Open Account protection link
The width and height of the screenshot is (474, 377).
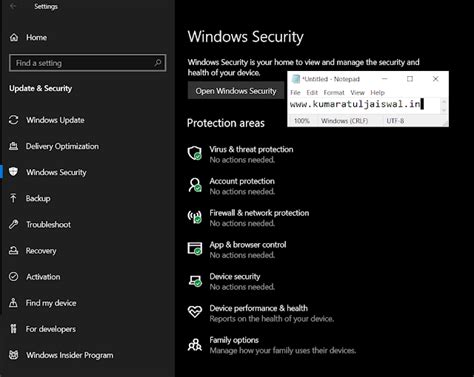point(242,181)
